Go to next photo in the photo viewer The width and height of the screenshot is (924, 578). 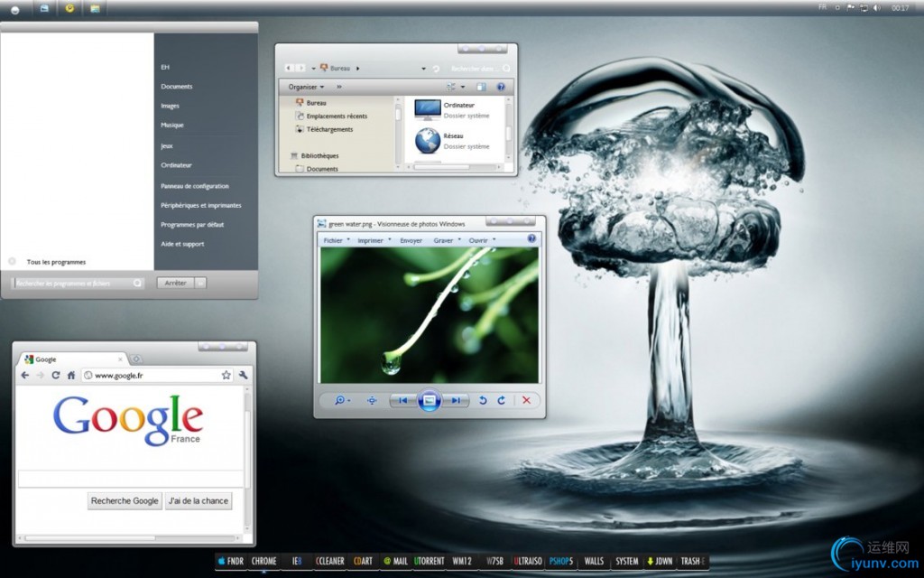click(x=456, y=400)
